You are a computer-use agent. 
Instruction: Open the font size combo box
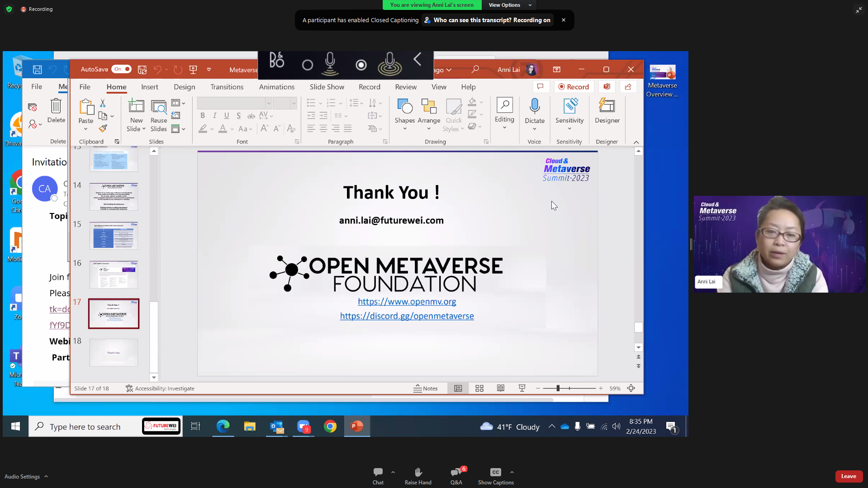[x=285, y=103]
